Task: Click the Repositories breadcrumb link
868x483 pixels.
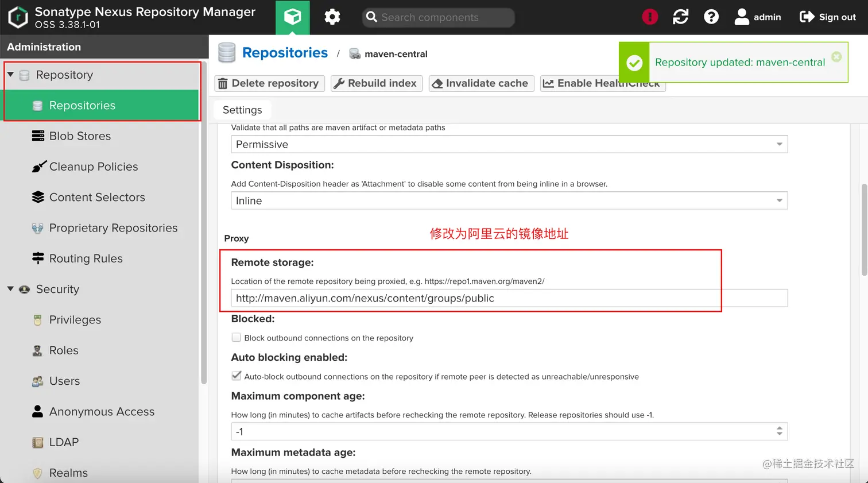Action: click(285, 53)
